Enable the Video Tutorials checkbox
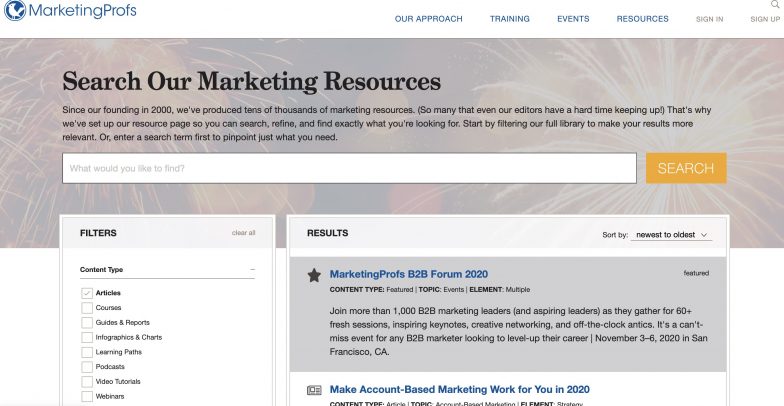 (x=87, y=382)
